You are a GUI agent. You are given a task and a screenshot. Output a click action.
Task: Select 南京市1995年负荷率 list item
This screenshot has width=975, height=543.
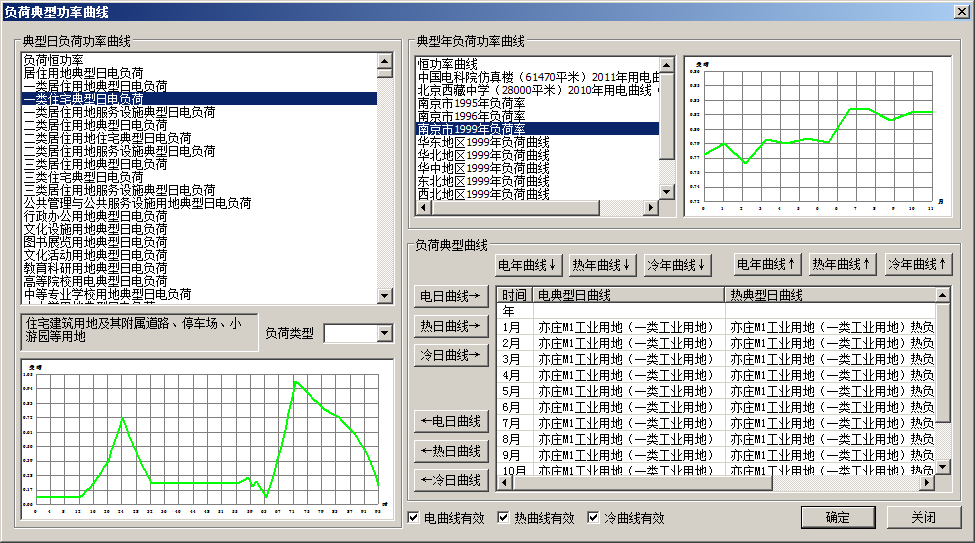tap(471, 103)
